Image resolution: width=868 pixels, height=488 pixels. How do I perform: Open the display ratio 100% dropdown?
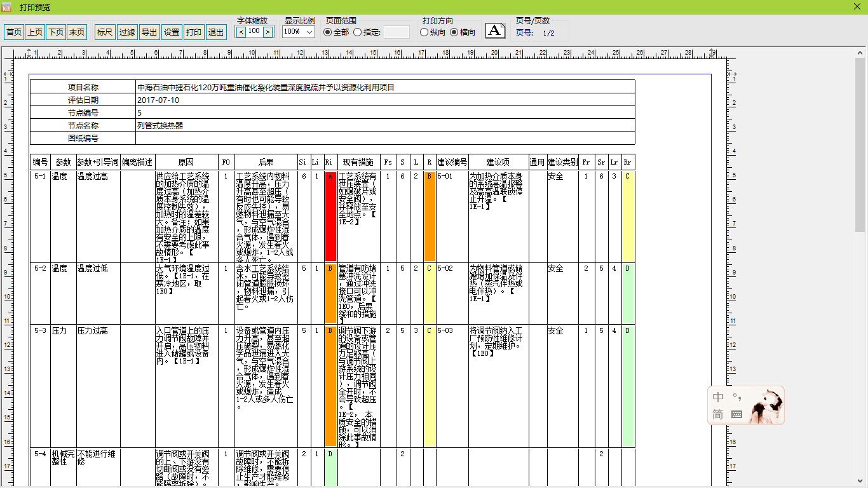[299, 32]
